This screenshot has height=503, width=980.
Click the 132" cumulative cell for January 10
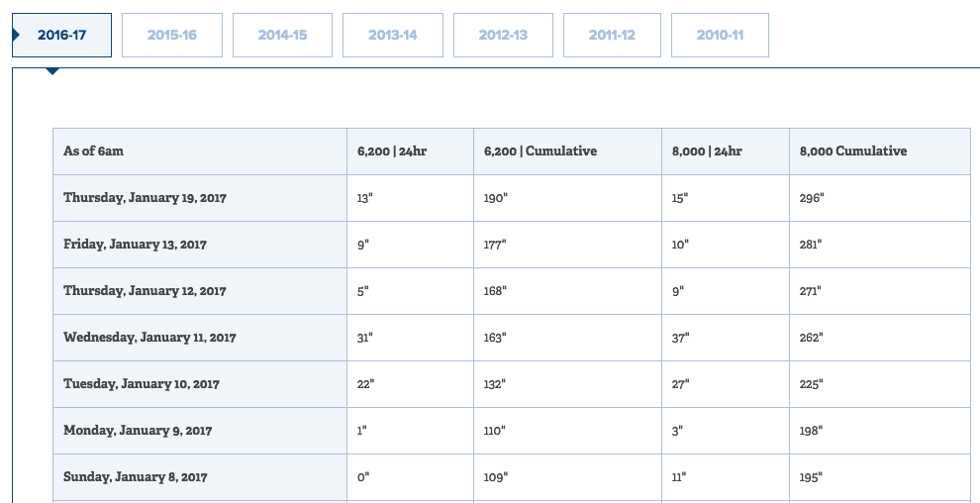[x=567, y=384]
